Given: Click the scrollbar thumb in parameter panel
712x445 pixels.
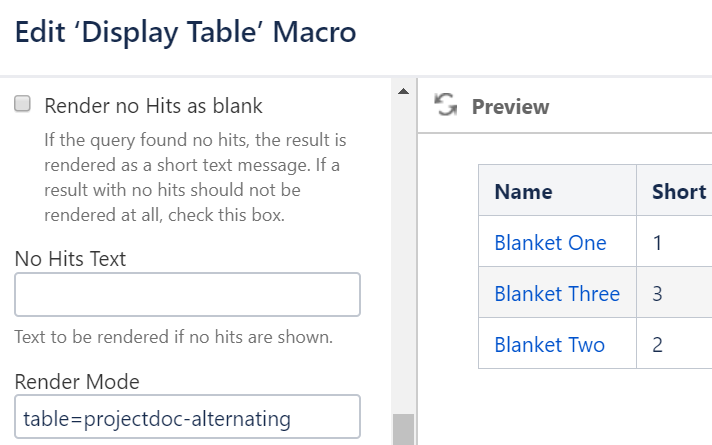Looking at the screenshot, I should click(x=403, y=430).
